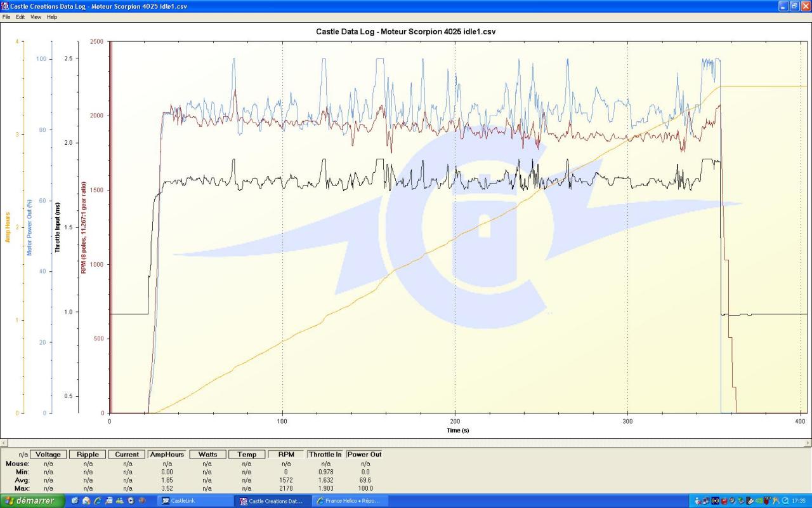Toggle the RPM series button
The image size is (812, 508).
tap(286, 454)
